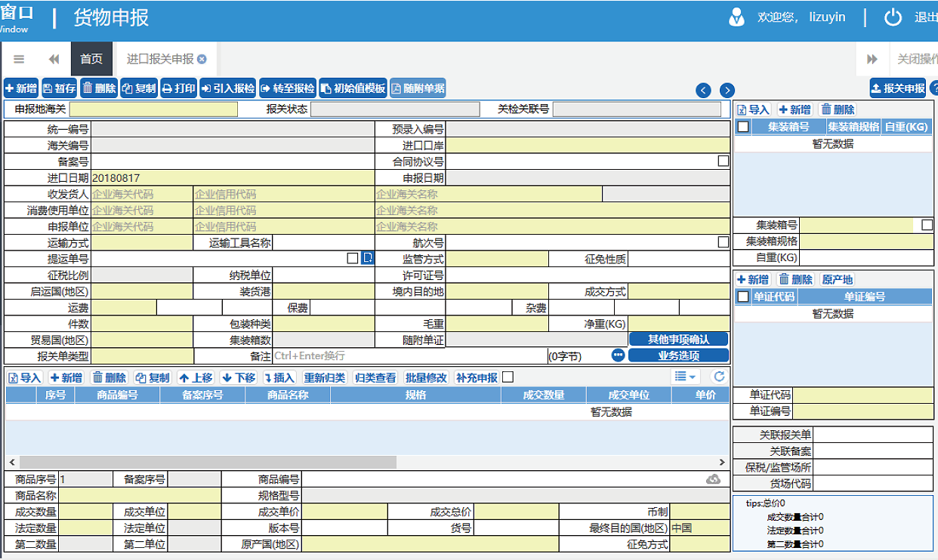
Task: Click the 归类查看 button
Action: point(375,377)
